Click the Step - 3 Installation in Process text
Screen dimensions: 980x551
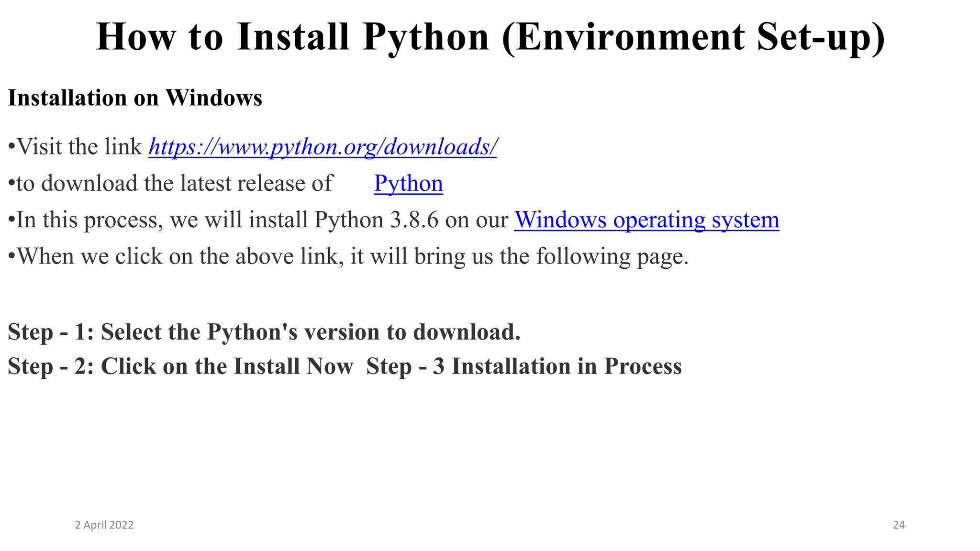tap(523, 366)
